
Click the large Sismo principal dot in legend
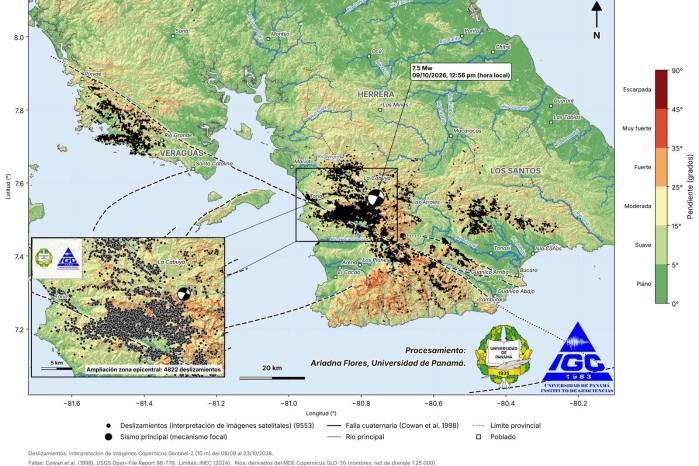pos(109,437)
